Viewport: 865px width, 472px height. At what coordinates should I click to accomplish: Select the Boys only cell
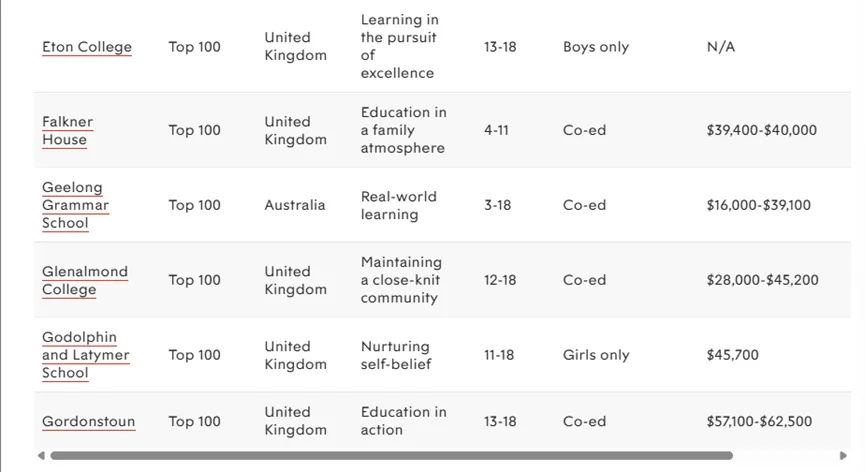coord(596,47)
